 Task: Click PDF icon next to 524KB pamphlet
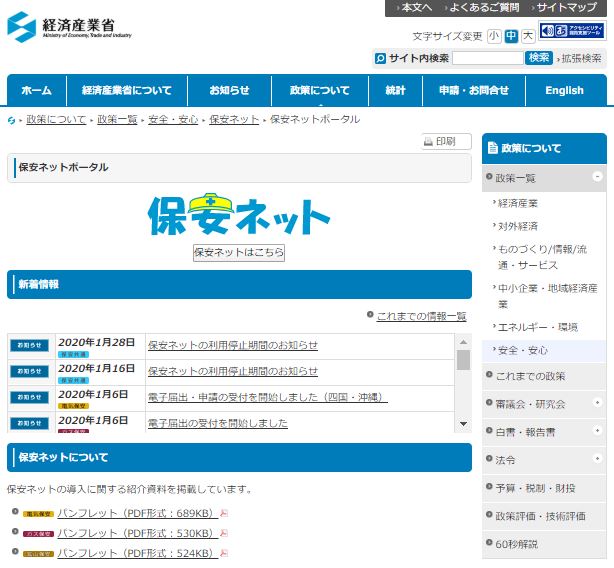pyautogui.click(x=224, y=553)
